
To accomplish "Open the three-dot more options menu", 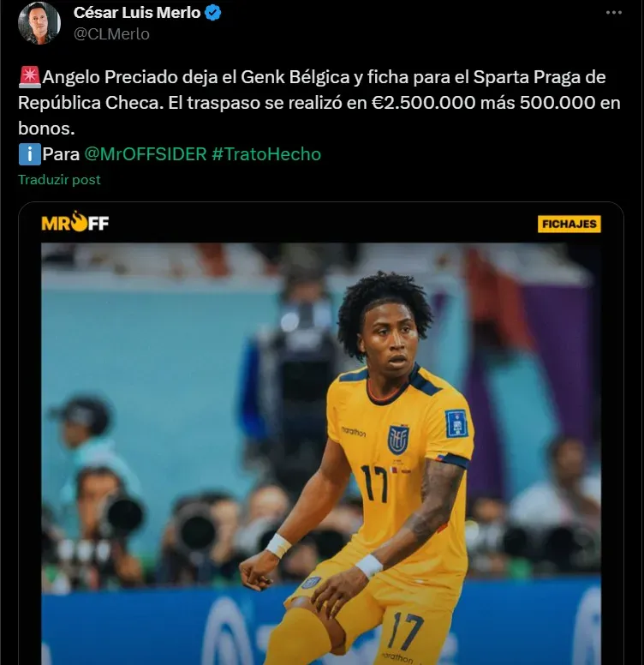I will pos(613,13).
